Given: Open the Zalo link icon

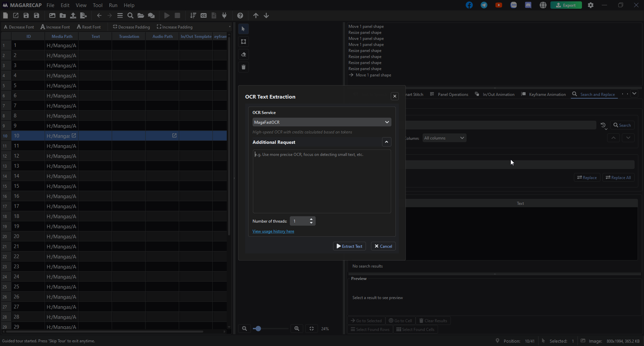Looking at the screenshot, I should click(514, 5).
